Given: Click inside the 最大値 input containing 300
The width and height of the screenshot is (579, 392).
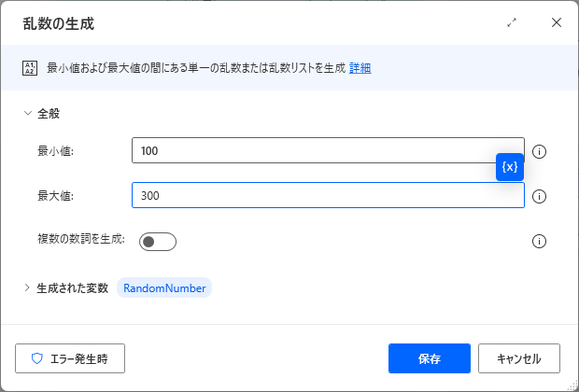Looking at the screenshot, I should (327, 195).
